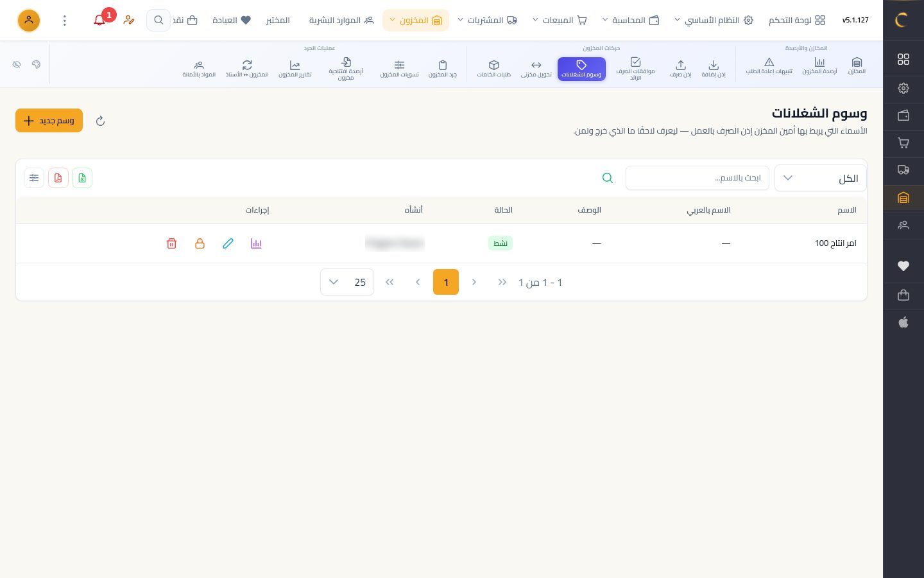Lock the امر انتاج 100 tag
Image resolution: width=924 pixels, height=578 pixels.
coord(200,243)
